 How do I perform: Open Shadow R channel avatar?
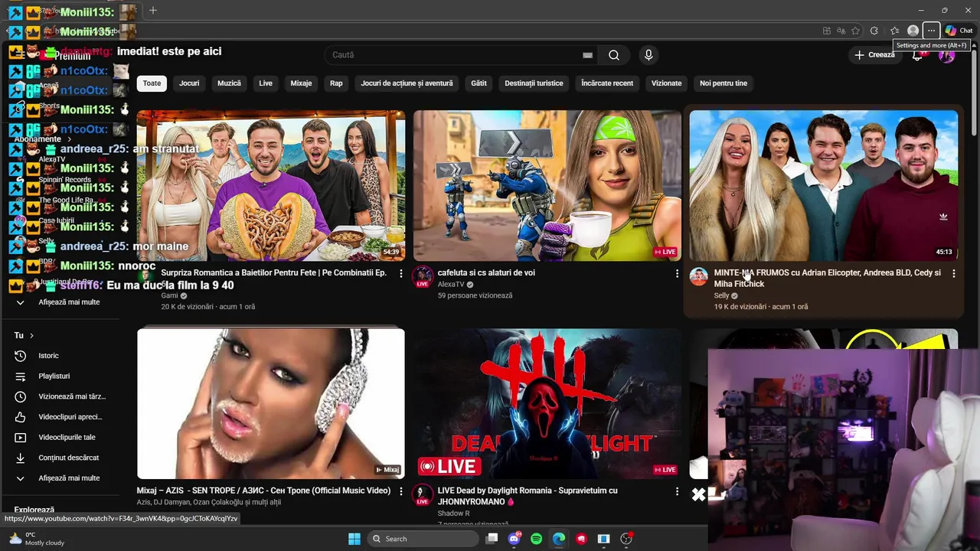pos(422,495)
